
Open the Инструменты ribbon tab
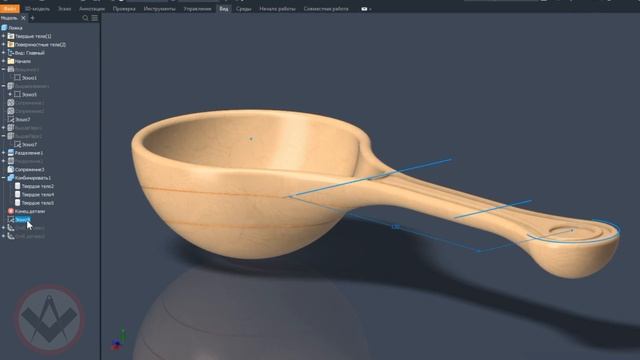click(x=160, y=9)
